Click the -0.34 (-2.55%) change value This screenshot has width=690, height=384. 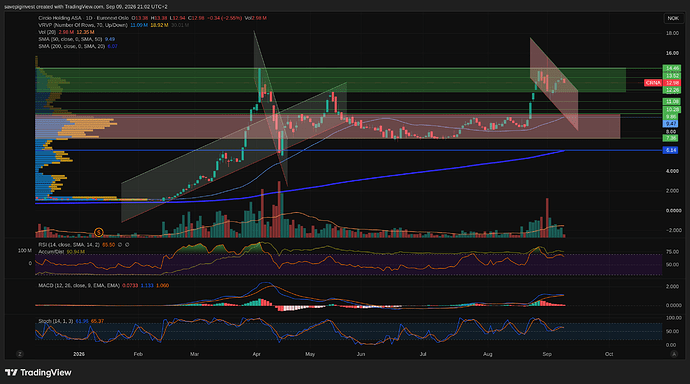pos(224,18)
